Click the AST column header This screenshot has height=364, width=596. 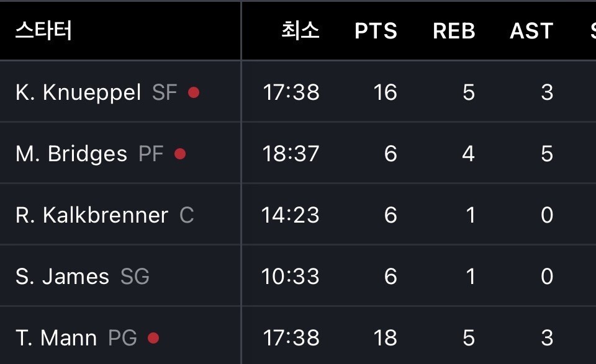[x=531, y=31]
